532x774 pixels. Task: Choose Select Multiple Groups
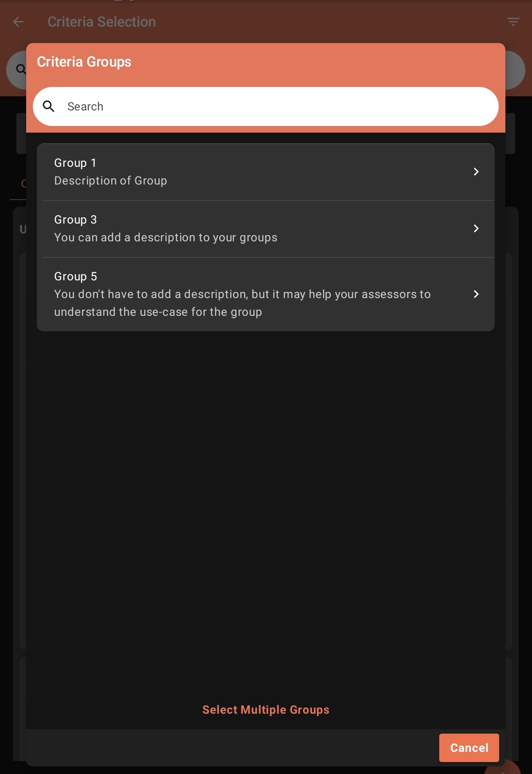pyautogui.click(x=266, y=710)
